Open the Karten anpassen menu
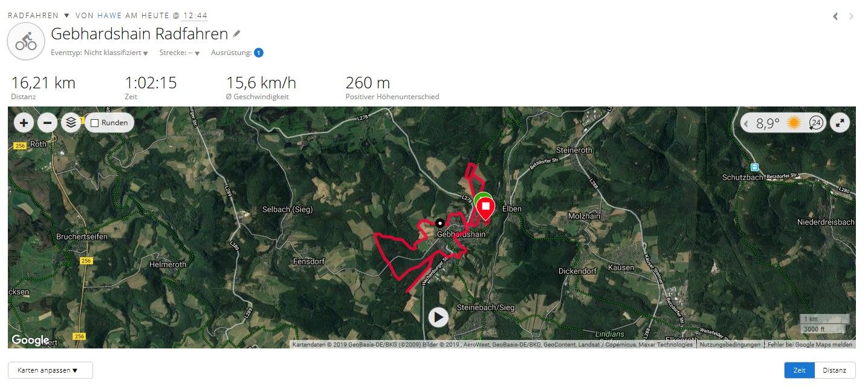Image resolution: width=868 pixels, height=392 pixels. coord(50,370)
